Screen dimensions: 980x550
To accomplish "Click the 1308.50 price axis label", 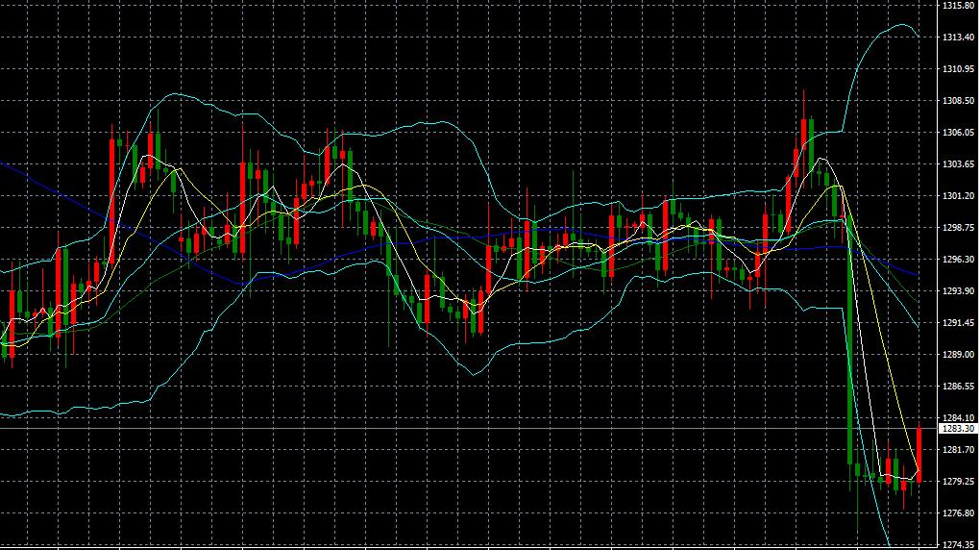I will coord(958,101).
